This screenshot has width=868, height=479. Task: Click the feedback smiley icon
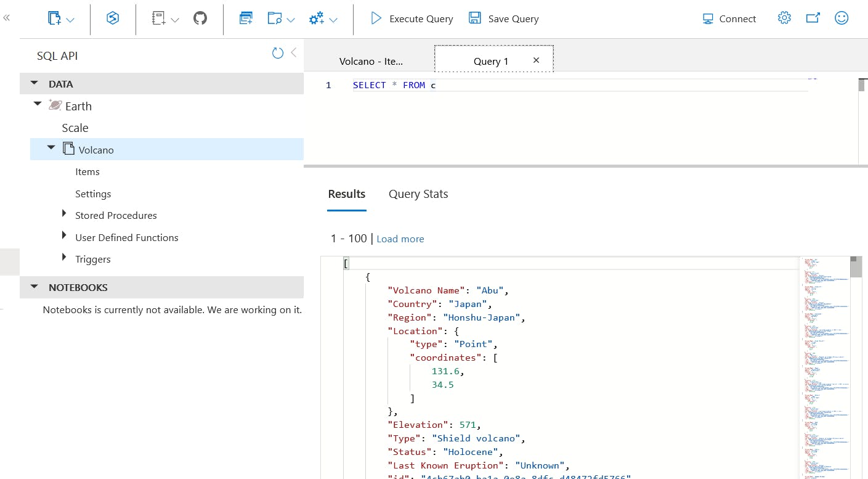click(842, 18)
